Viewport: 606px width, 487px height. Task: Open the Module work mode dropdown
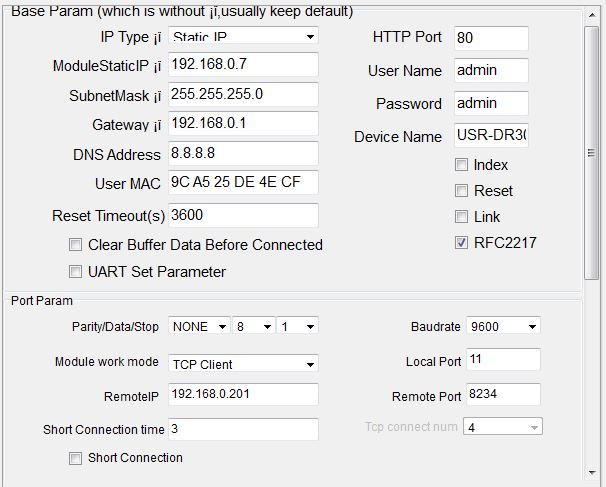(243, 364)
